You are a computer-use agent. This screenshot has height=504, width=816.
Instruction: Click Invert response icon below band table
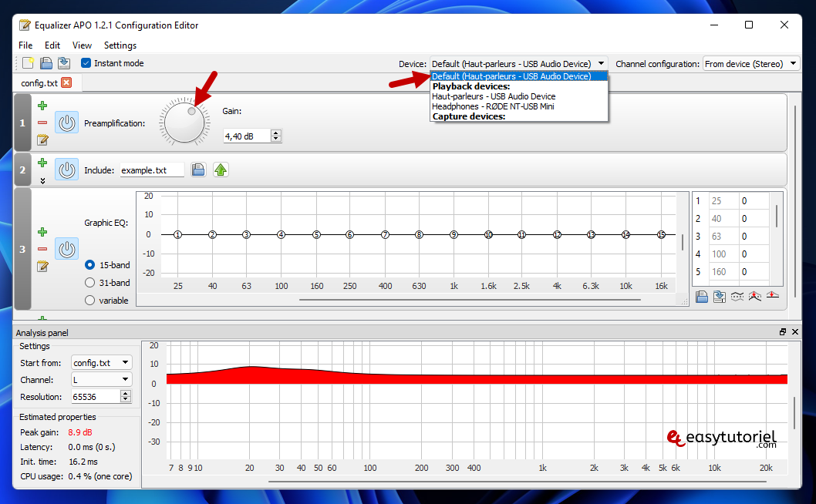pos(737,297)
